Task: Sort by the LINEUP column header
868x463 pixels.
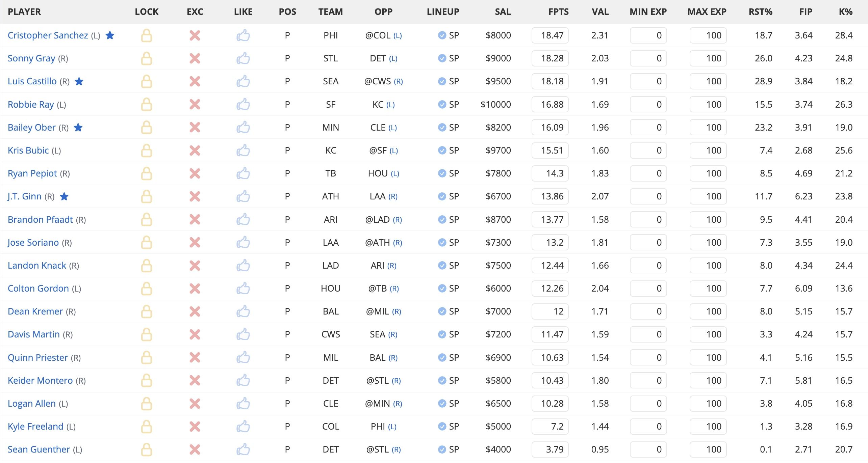Action: coord(443,12)
